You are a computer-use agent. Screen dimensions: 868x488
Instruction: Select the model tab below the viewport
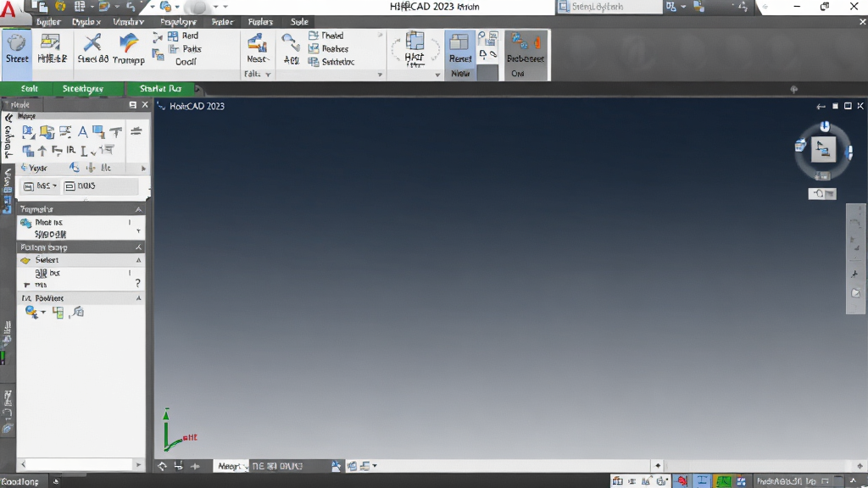coord(230,467)
